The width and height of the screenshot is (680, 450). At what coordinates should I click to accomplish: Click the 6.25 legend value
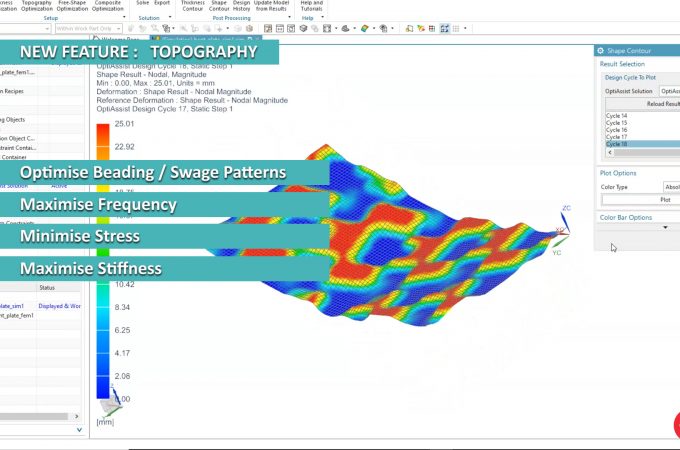point(122,330)
